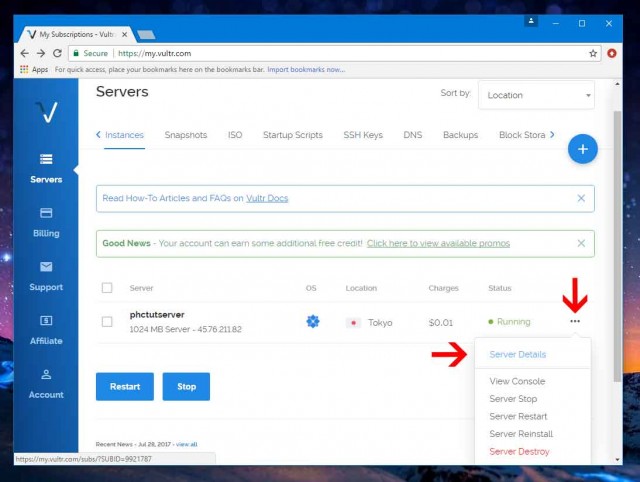Click the $0.01 charges value

coord(441,323)
